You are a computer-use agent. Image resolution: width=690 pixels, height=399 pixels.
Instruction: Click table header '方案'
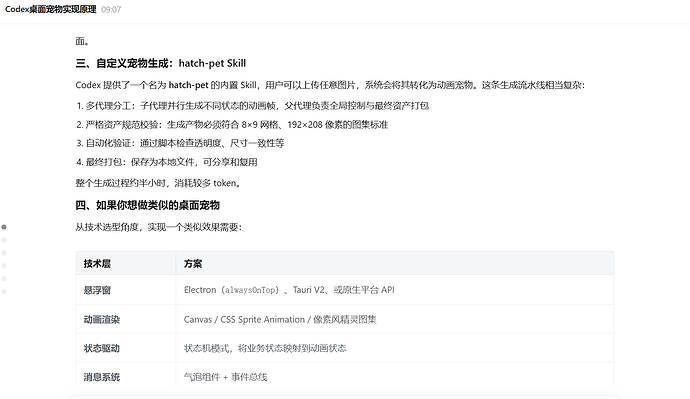click(x=193, y=264)
